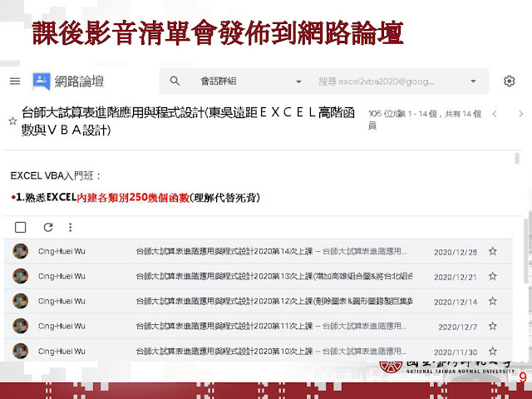Click Cing-Huei Wu avatar on 第11次 row
The width and height of the screenshot is (532, 399).
20,326
